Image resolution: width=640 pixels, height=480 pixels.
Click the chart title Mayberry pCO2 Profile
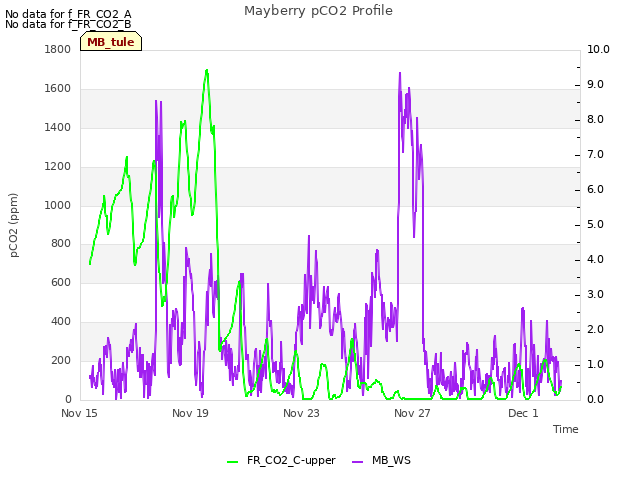click(318, 11)
